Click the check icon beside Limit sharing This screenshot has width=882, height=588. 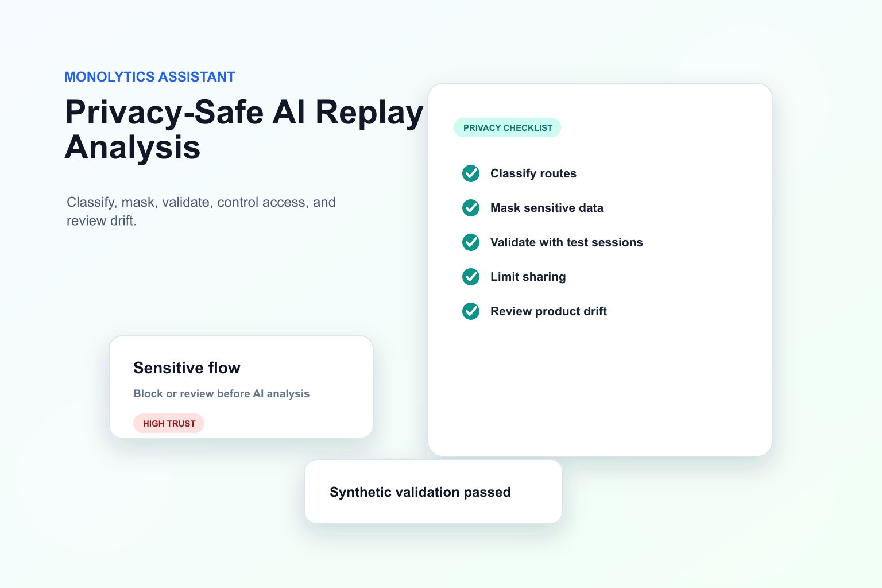point(471,277)
